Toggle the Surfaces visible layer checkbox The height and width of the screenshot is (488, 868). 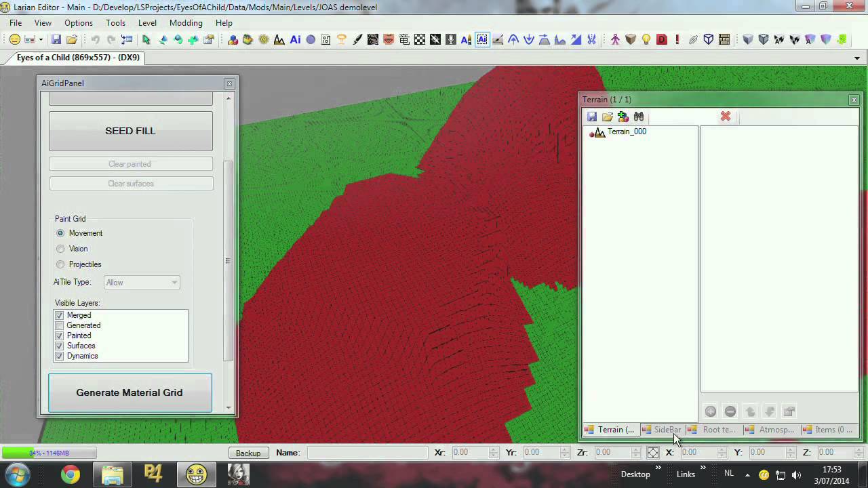click(60, 346)
